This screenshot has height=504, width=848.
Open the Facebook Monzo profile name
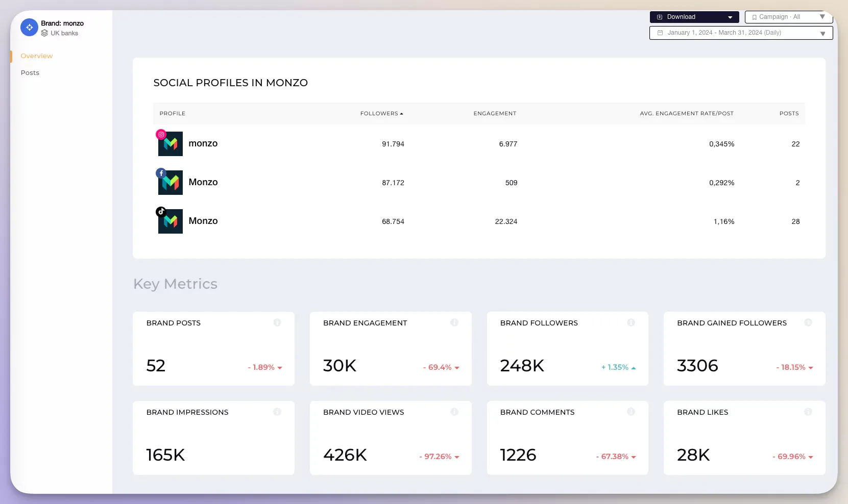[203, 182]
